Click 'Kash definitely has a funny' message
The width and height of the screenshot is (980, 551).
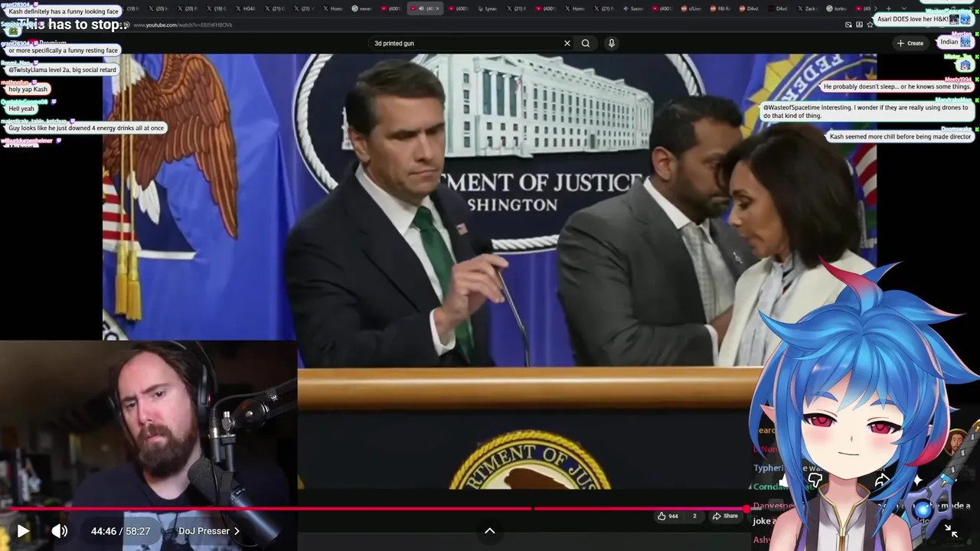[x=64, y=11]
